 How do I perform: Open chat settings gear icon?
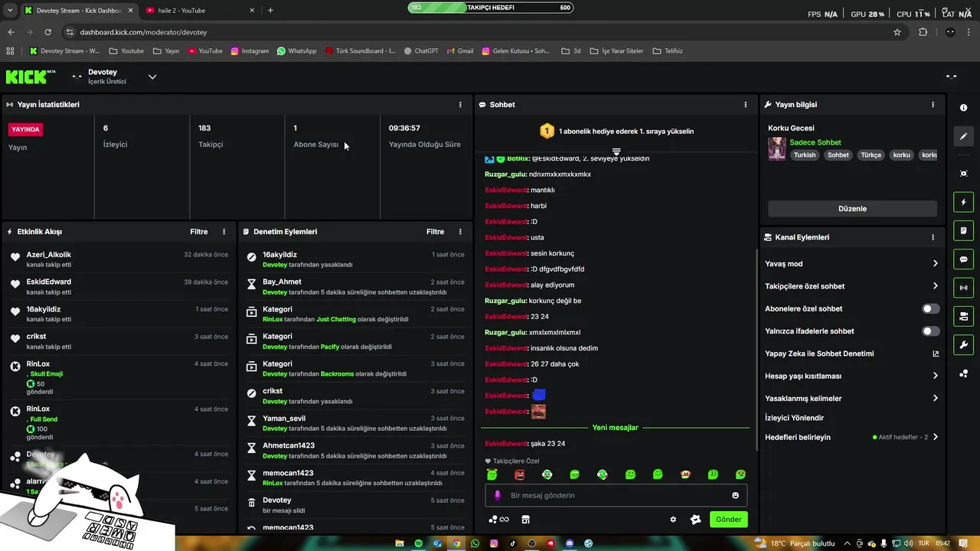[673, 520]
